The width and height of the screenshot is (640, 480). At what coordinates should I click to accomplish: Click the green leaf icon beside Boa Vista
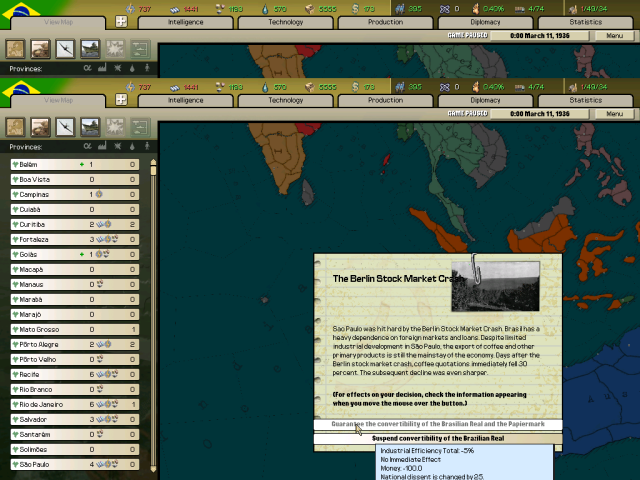pos(15,180)
